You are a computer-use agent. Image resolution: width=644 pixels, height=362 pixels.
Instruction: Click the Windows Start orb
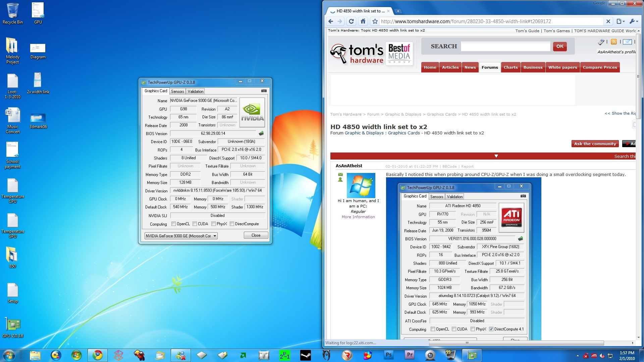coord(9,355)
